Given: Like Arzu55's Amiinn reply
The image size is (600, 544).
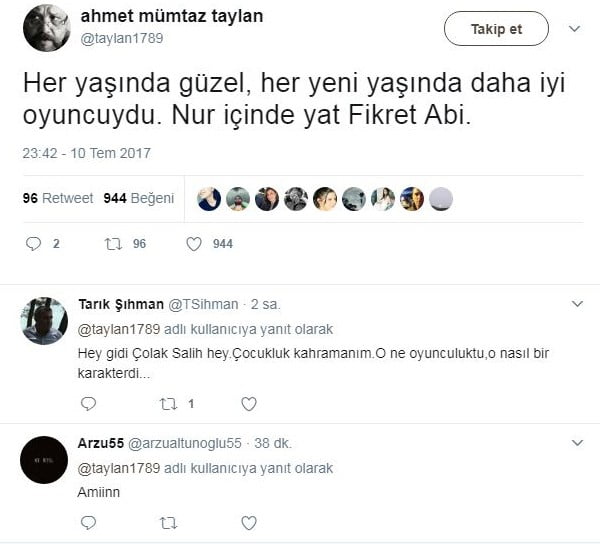Looking at the screenshot, I should [x=249, y=522].
